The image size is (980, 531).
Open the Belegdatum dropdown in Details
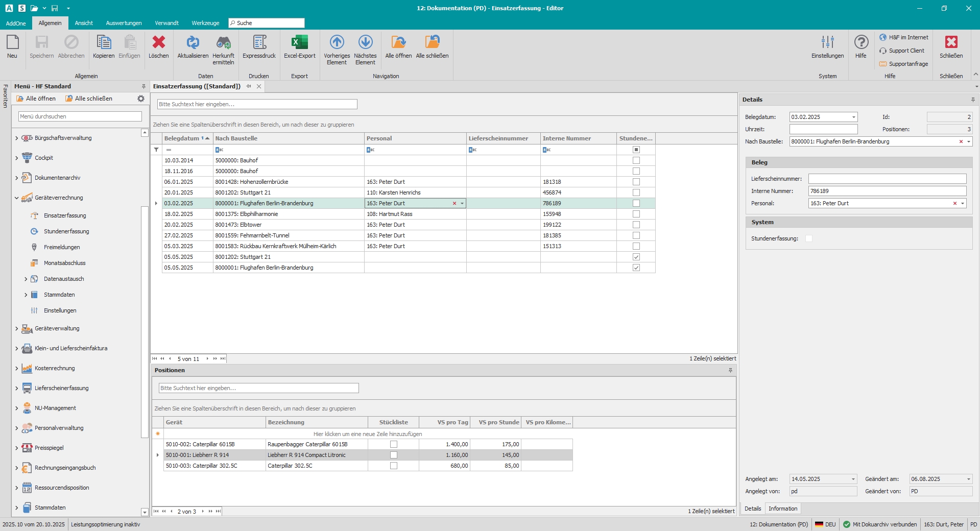853,117
